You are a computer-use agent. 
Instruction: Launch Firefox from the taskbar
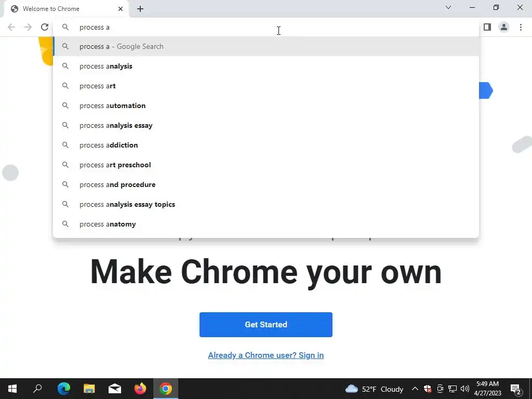pos(140,389)
